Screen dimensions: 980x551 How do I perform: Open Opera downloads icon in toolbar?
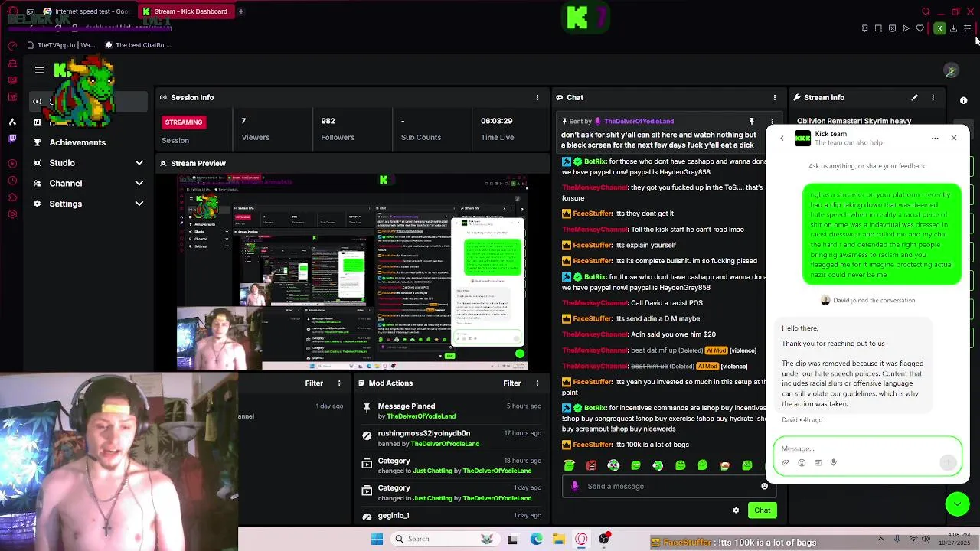(953, 29)
